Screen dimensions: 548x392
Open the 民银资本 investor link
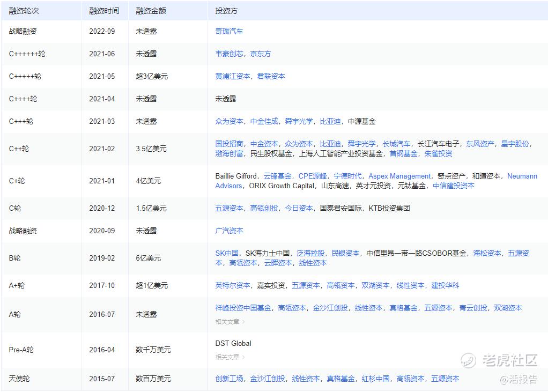tap(345, 253)
